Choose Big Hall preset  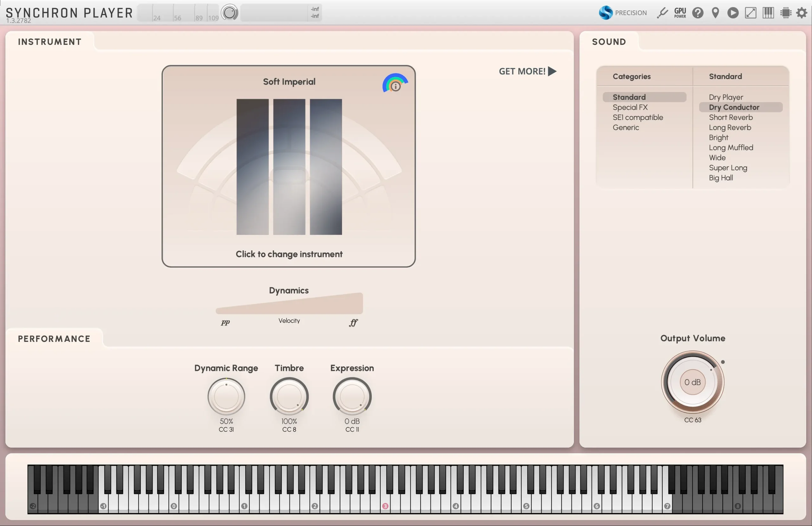pyautogui.click(x=721, y=178)
